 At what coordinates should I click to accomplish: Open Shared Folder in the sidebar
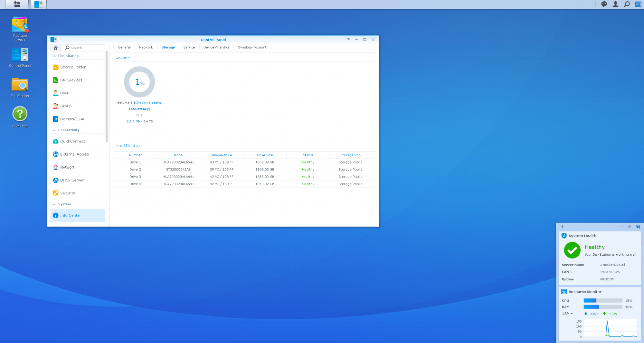click(x=73, y=67)
